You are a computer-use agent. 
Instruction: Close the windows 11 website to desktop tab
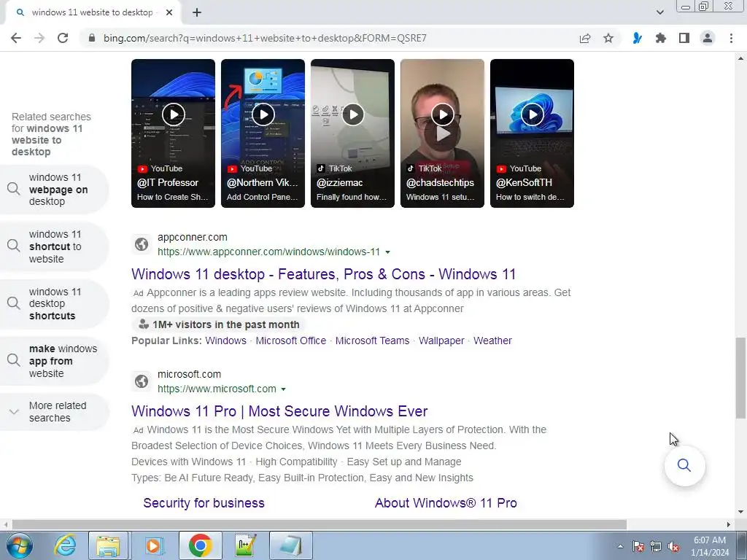point(169,12)
